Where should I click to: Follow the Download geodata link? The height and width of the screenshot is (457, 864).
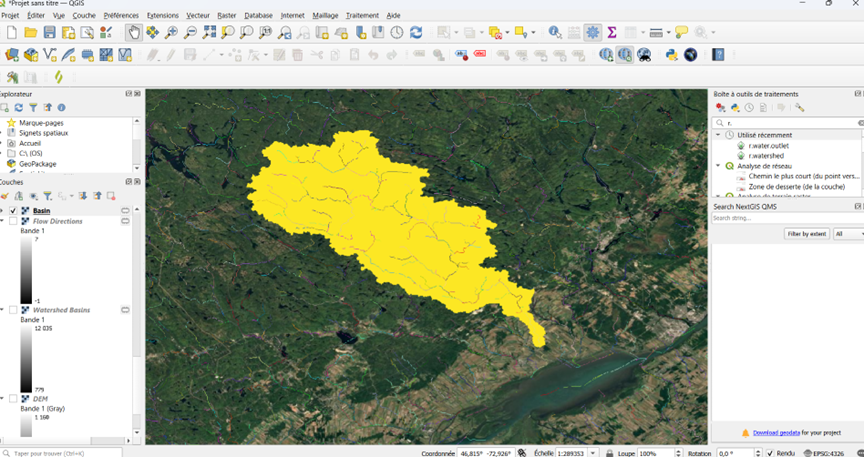(x=775, y=433)
